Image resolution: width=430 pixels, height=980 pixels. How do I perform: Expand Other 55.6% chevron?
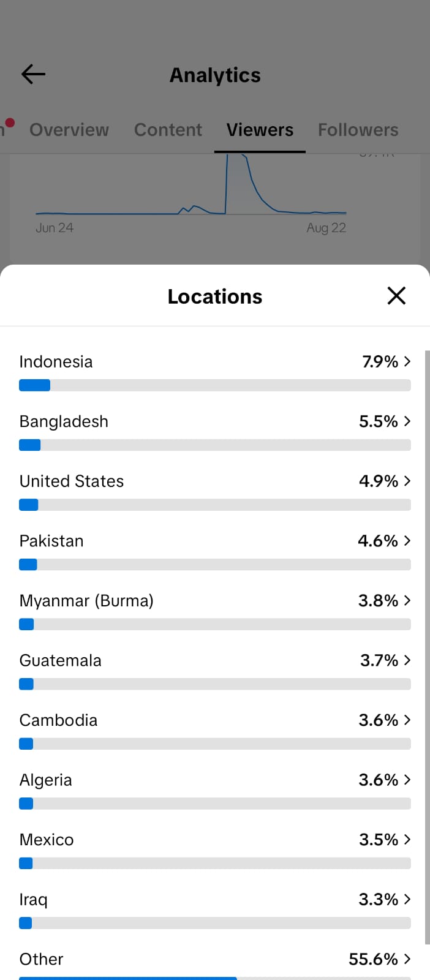[407, 959]
